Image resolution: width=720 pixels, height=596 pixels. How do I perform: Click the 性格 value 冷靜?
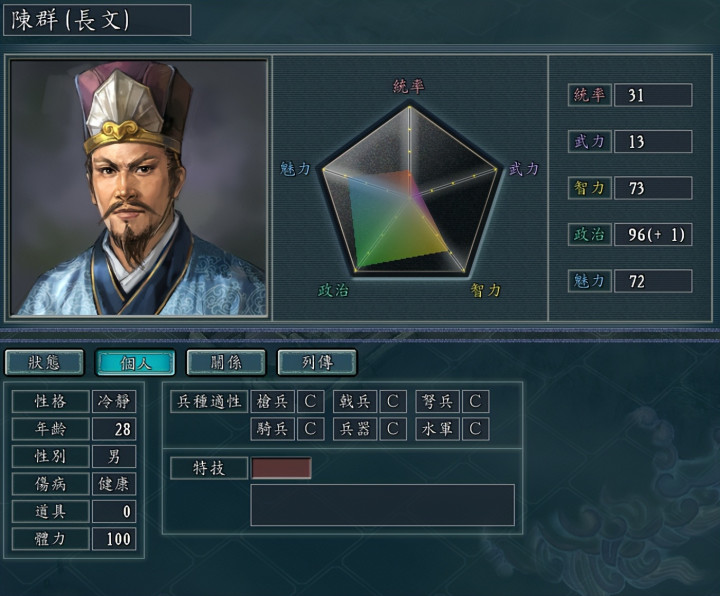click(x=114, y=401)
